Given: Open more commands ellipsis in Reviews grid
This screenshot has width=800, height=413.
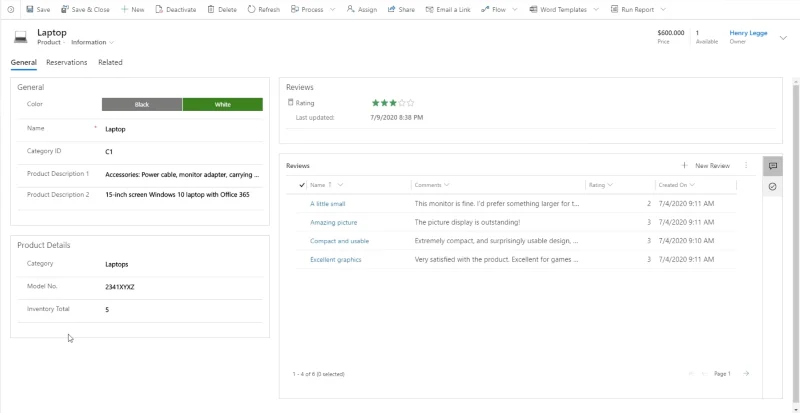Looking at the screenshot, I should click(x=746, y=165).
